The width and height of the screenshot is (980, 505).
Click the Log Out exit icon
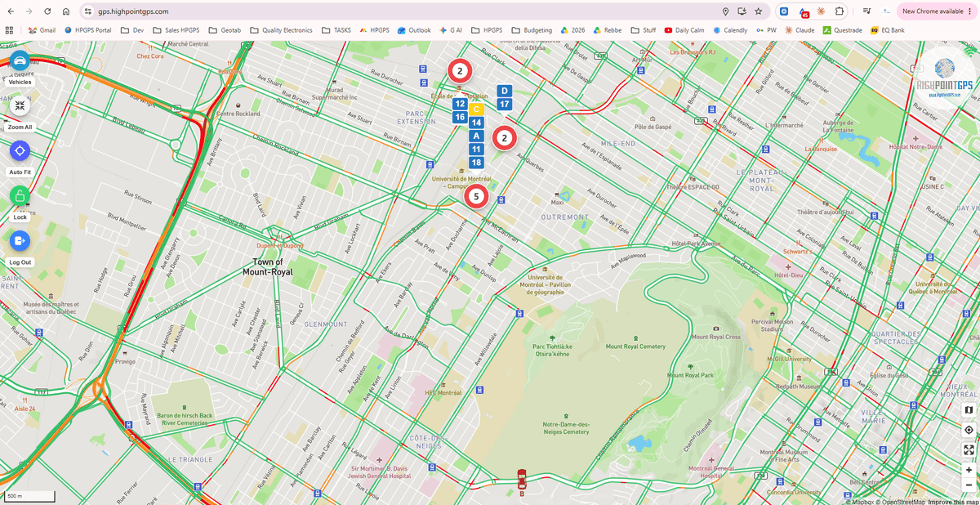tap(20, 240)
